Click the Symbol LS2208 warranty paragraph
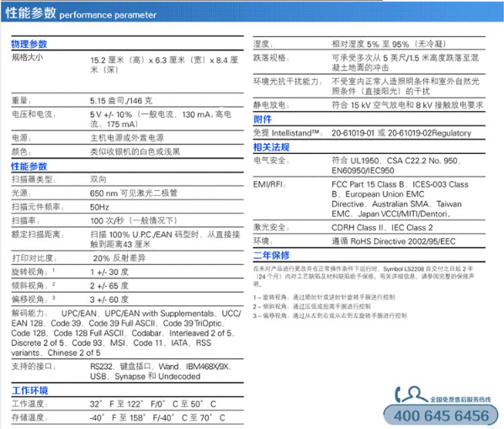This screenshot has height=429, width=504. pos(363,276)
